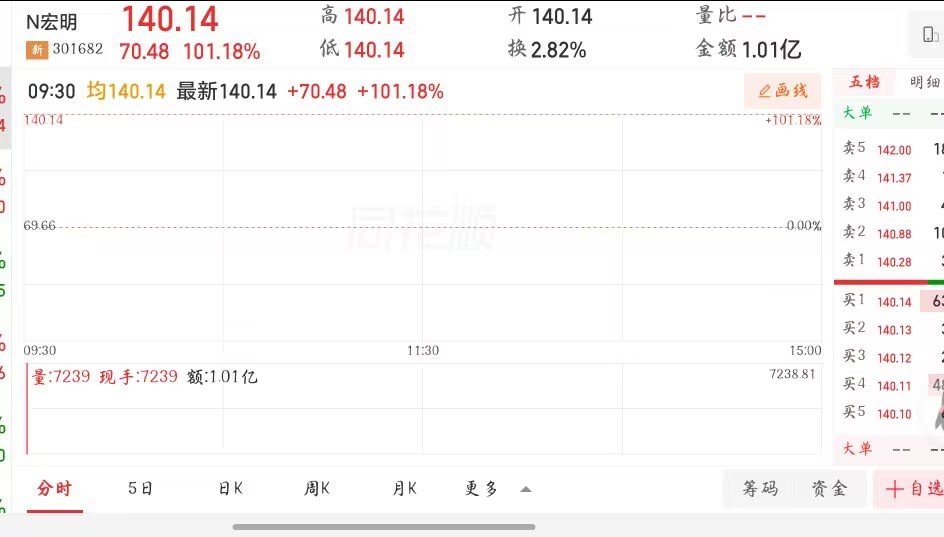
Task: Open the 5日 chart tab
Action: click(141, 489)
